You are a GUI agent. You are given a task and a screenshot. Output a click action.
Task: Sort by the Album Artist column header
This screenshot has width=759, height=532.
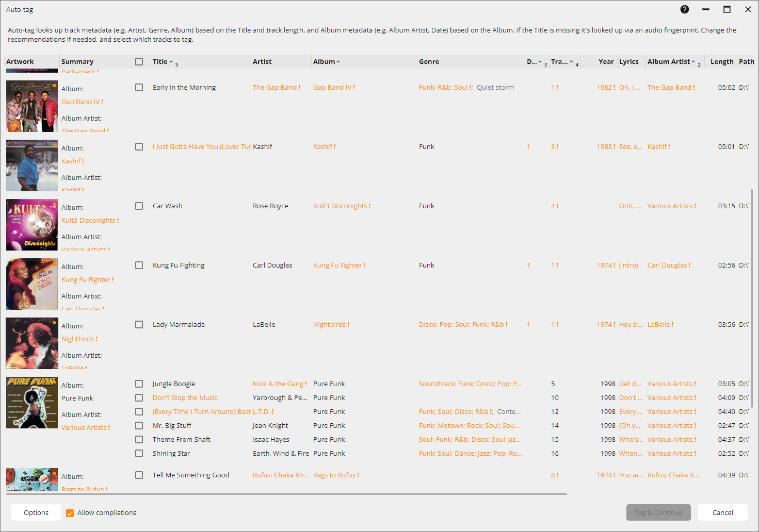click(x=668, y=62)
